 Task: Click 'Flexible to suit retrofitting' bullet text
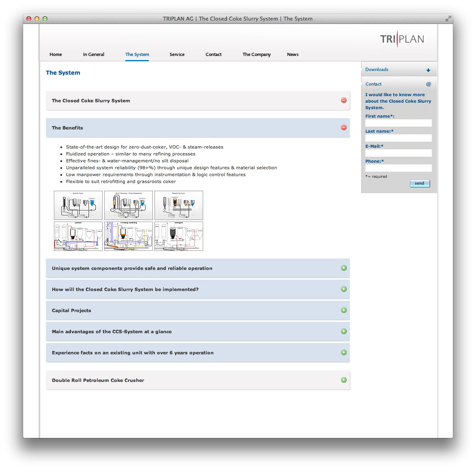point(121,182)
